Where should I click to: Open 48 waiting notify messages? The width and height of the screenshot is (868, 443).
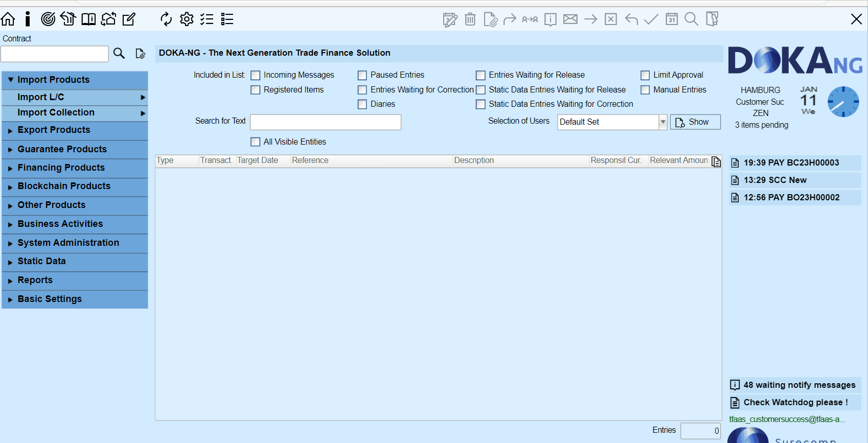tap(795, 385)
